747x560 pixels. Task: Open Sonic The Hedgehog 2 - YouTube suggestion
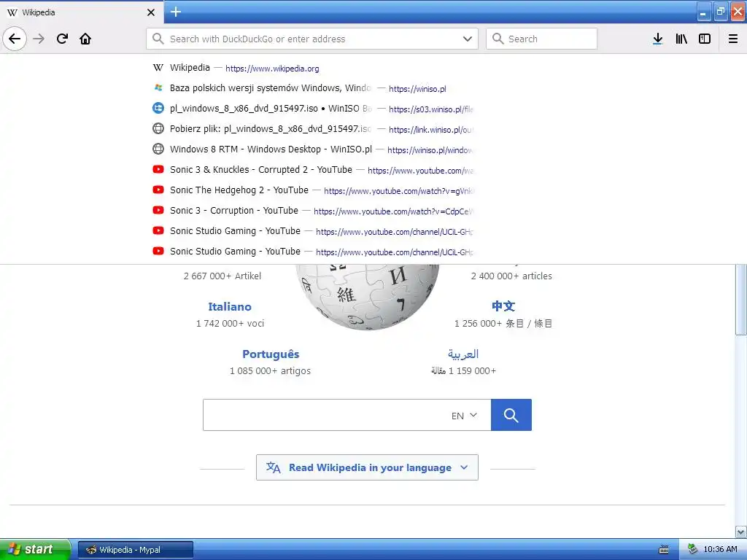click(312, 190)
